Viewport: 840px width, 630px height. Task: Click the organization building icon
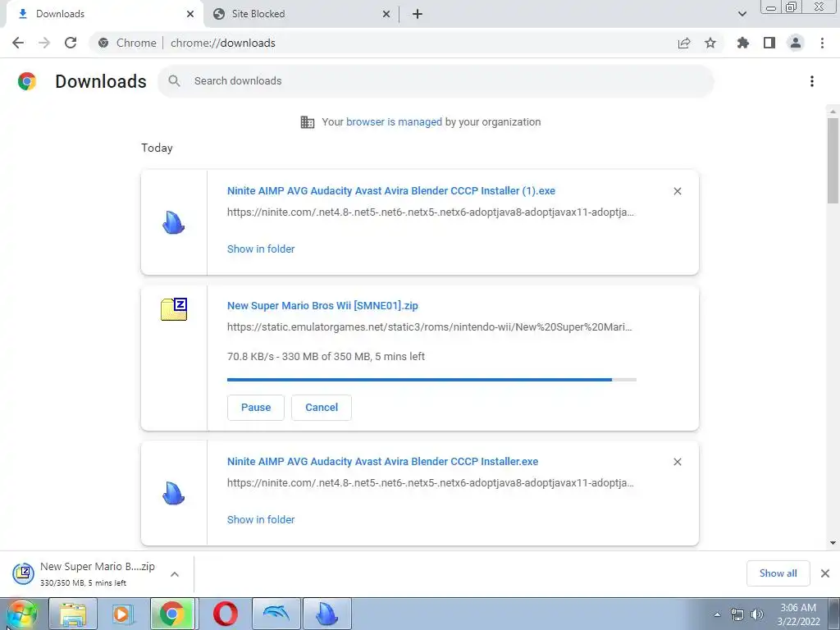[308, 122]
